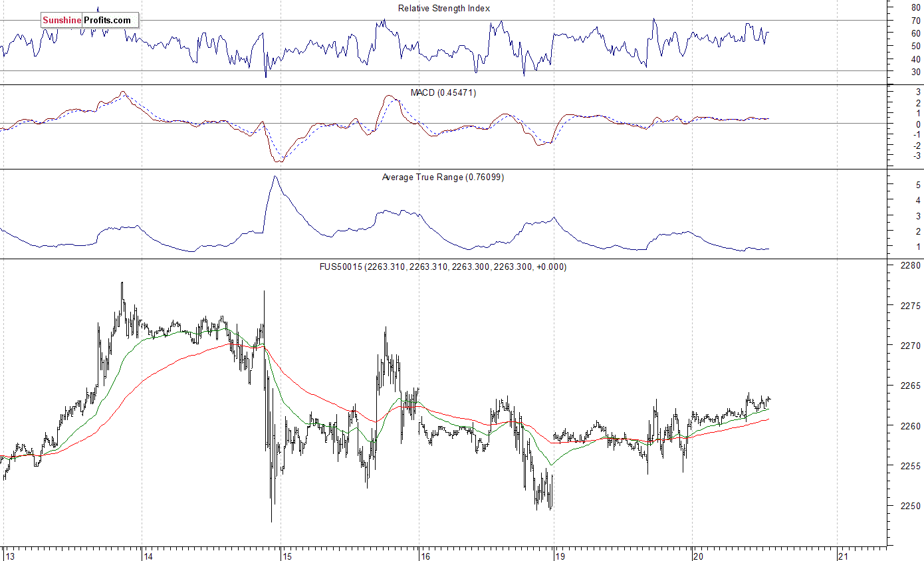The height and width of the screenshot is (561, 924).
Task: Click the MACD (0.45471) label
Action: click(443, 93)
